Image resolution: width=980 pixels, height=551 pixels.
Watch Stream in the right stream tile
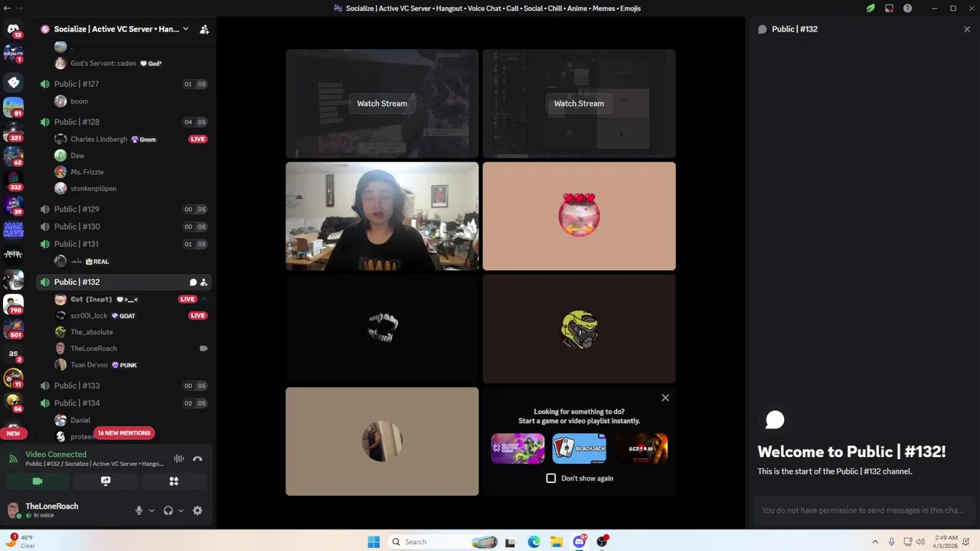pos(579,103)
